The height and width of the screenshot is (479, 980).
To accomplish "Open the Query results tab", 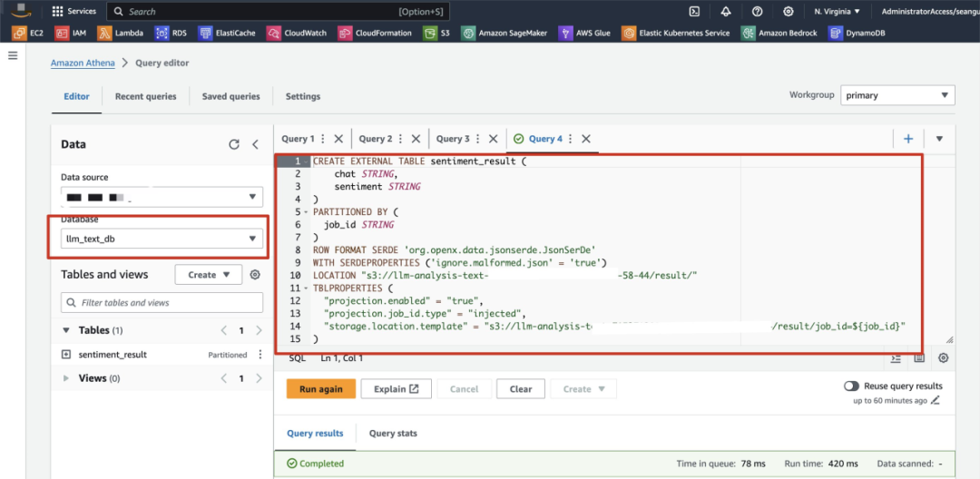I will click(x=315, y=433).
